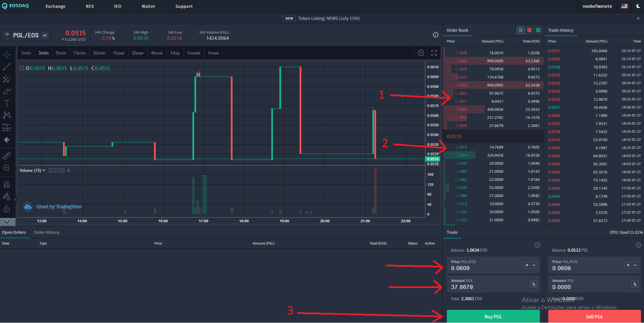
Task: Select the trend line drawing tool
Action: pos(7,67)
